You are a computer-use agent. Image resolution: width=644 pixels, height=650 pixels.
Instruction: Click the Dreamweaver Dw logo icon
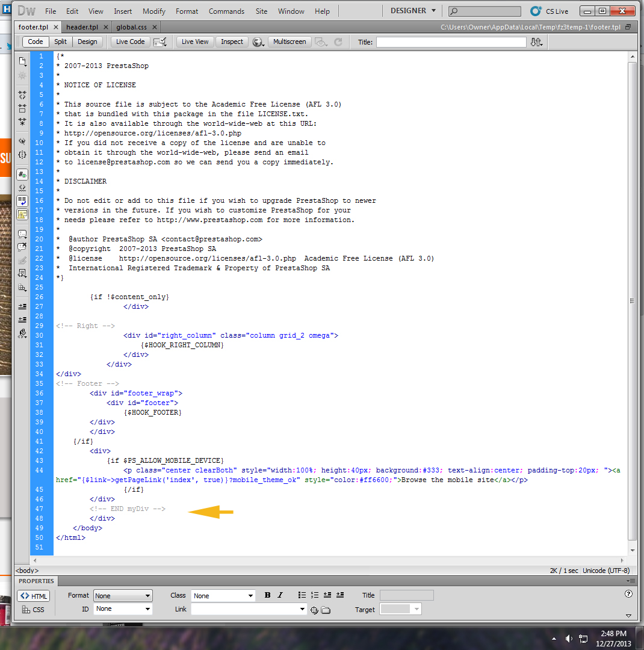tap(26, 11)
